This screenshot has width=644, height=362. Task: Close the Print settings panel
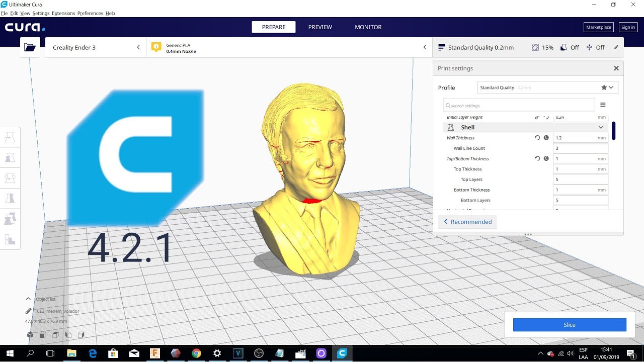pos(616,68)
